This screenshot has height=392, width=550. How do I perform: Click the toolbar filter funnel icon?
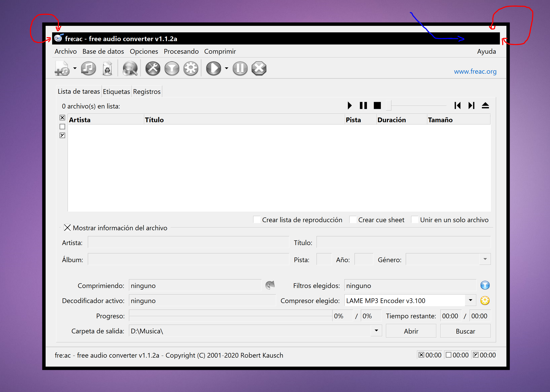click(172, 69)
